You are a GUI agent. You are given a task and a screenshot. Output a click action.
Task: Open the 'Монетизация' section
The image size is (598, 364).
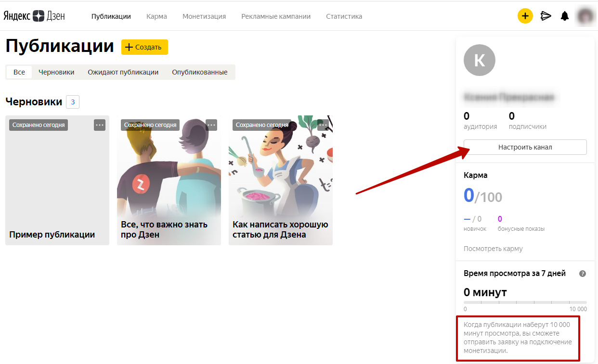[x=204, y=16]
